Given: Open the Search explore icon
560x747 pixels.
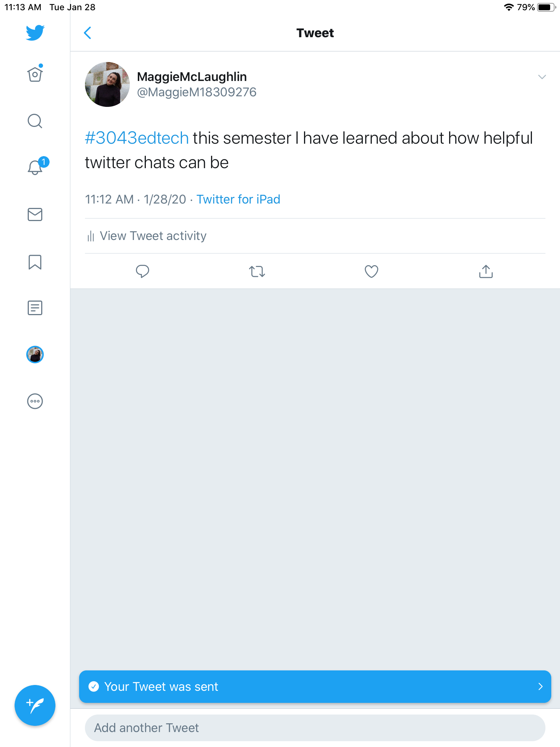Looking at the screenshot, I should pos(35,121).
